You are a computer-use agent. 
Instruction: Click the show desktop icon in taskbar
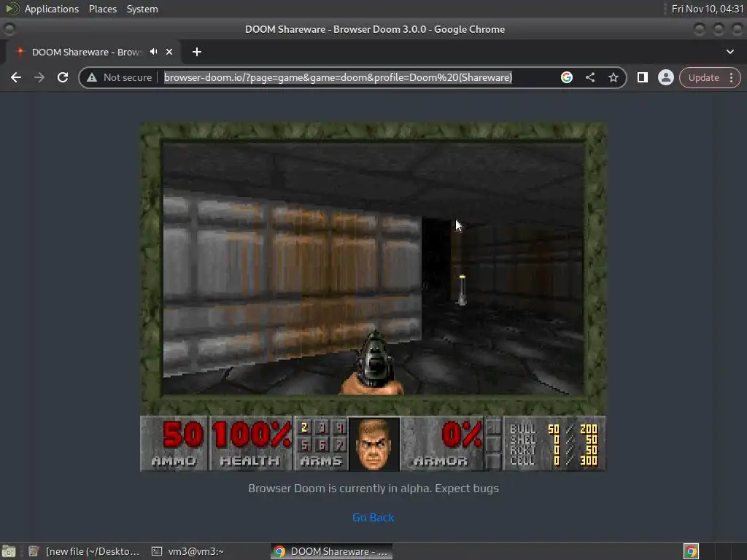coord(9,551)
